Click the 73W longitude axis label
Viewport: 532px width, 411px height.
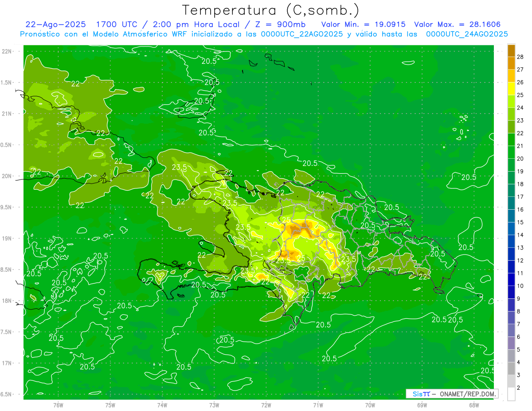pyautogui.click(x=214, y=405)
